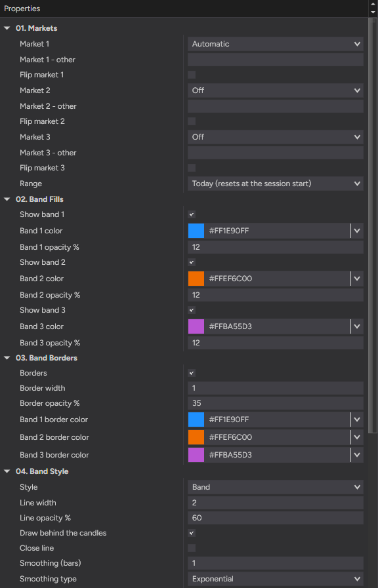Open the Market 1 dropdown set to Automatic
378x588 pixels.
point(275,44)
